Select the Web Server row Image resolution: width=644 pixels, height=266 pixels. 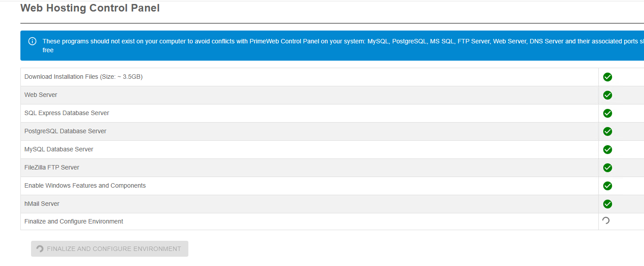[40, 95]
